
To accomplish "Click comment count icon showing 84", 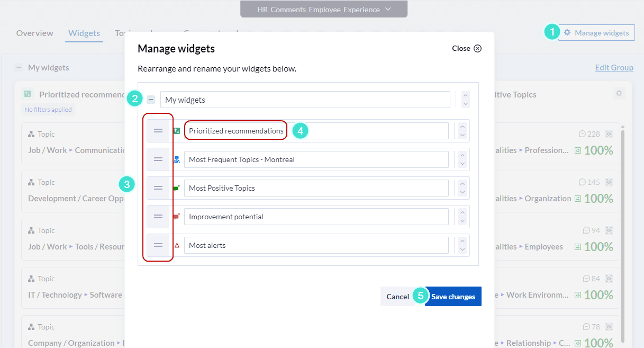I will pos(586,279).
